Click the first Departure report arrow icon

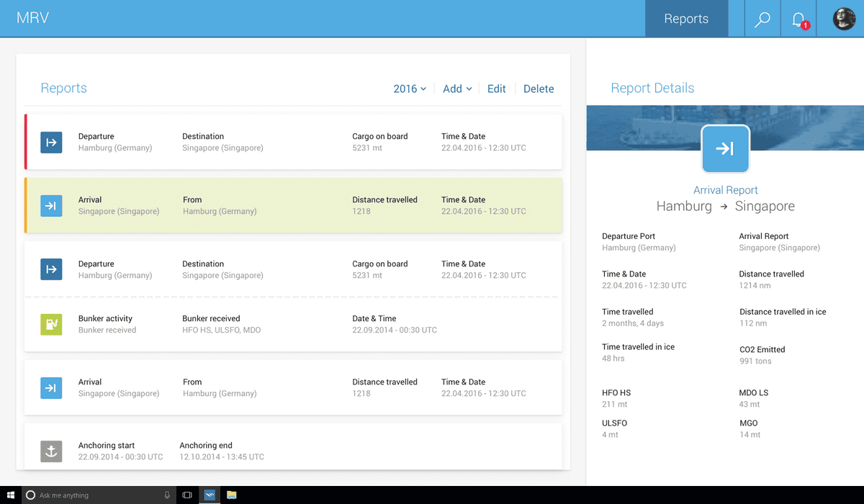[x=51, y=142]
